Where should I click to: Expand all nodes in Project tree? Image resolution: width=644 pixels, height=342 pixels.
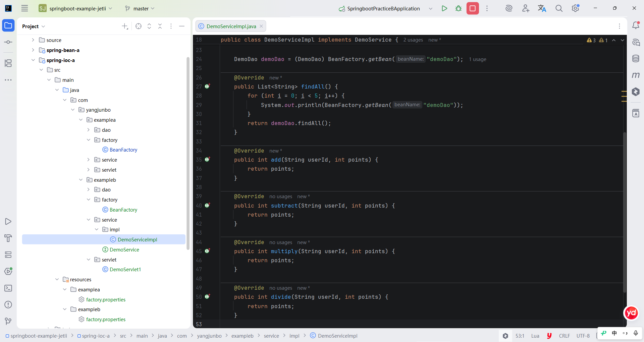pyautogui.click(x=149, y=26)
